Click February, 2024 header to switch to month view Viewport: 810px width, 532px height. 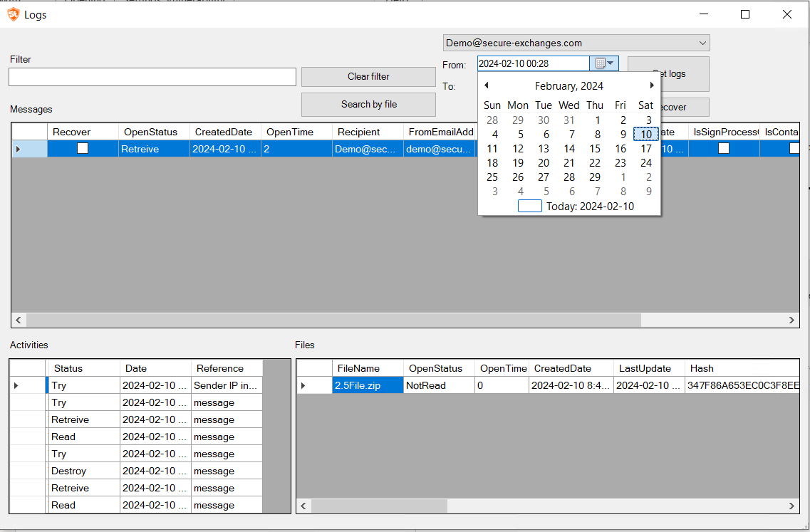(568, 85)
